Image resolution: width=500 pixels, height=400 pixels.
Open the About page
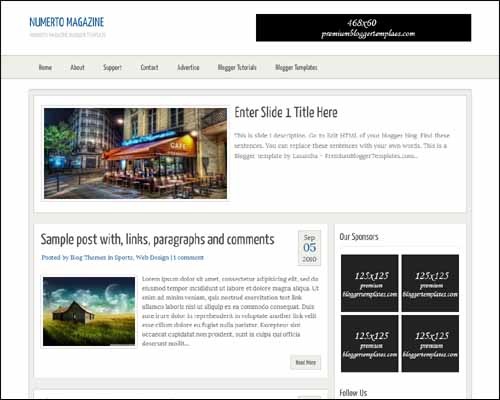pos(77,67)
